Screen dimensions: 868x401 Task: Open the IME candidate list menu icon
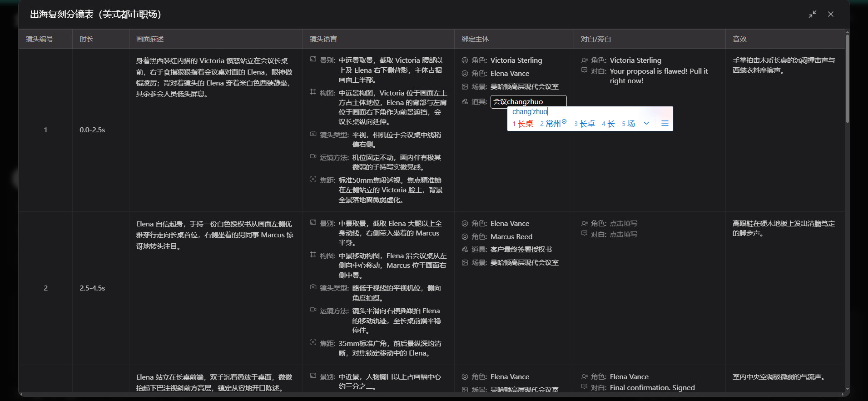click(665, 123)
